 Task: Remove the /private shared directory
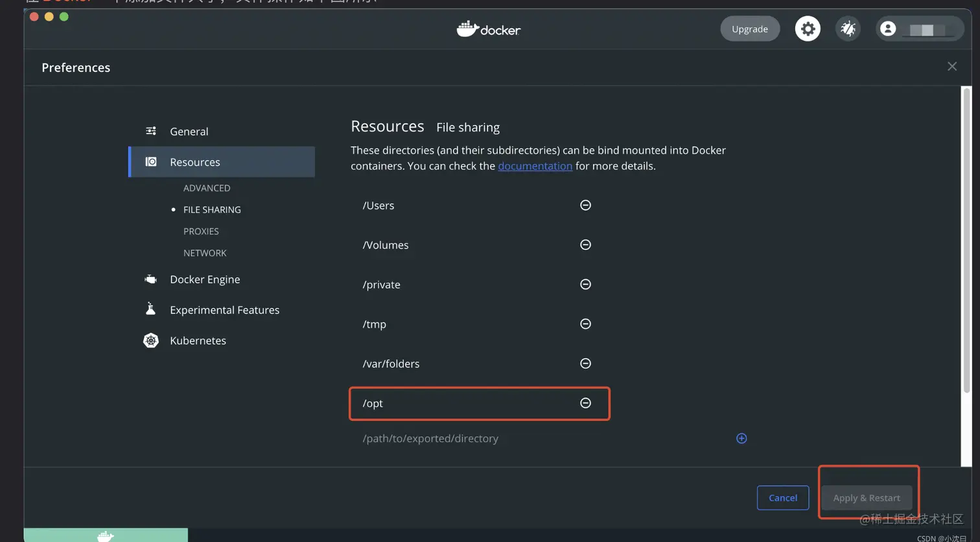585,284
